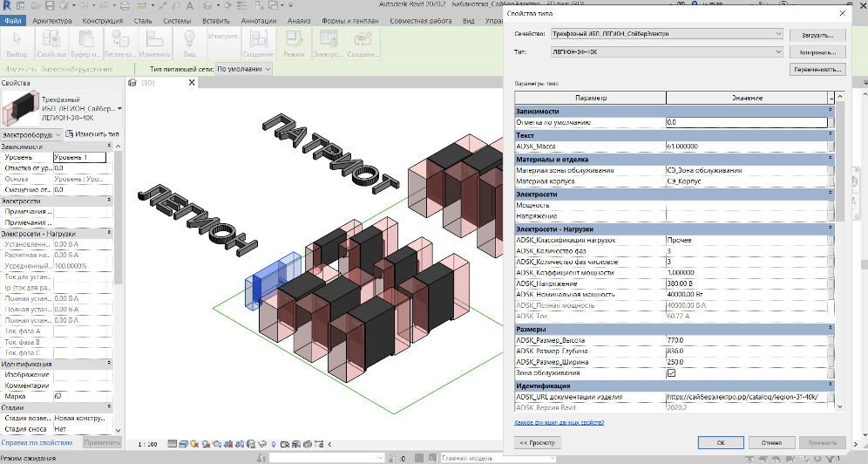Collapse the Зависимости group in type parameters
Screen dimensions: 868x464
click(x=831, y=111)
